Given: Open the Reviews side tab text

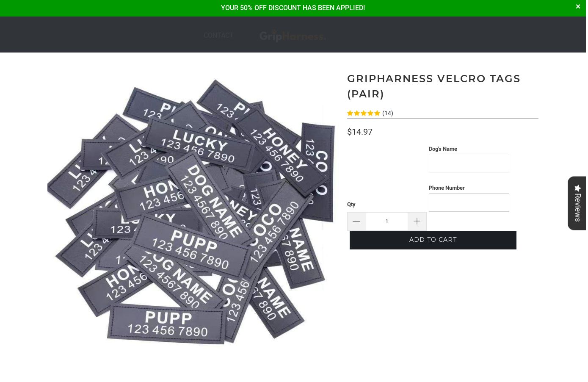Looking at the screenshot, I should (x=577, y=208).
